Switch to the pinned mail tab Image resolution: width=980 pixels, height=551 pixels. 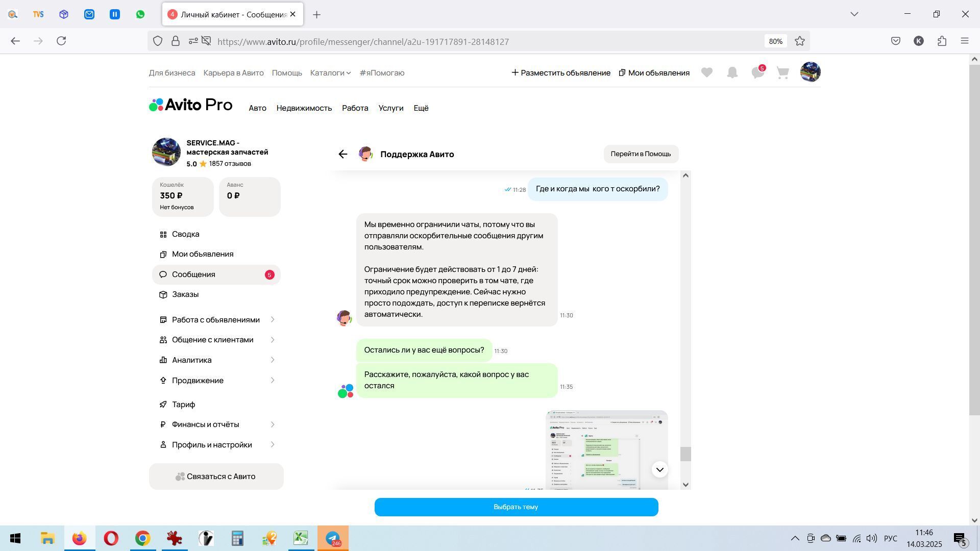89,14
